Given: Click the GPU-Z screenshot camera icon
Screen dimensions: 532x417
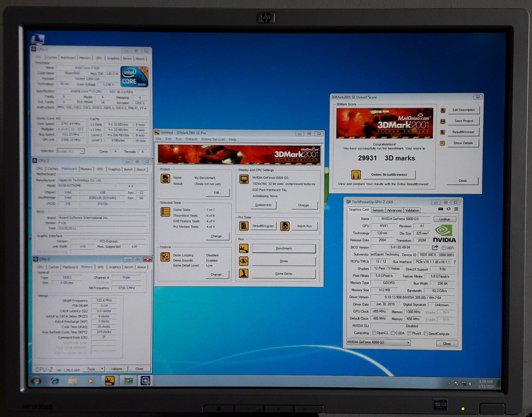Looking at the screenshot, I should click(x=440, y=209).
